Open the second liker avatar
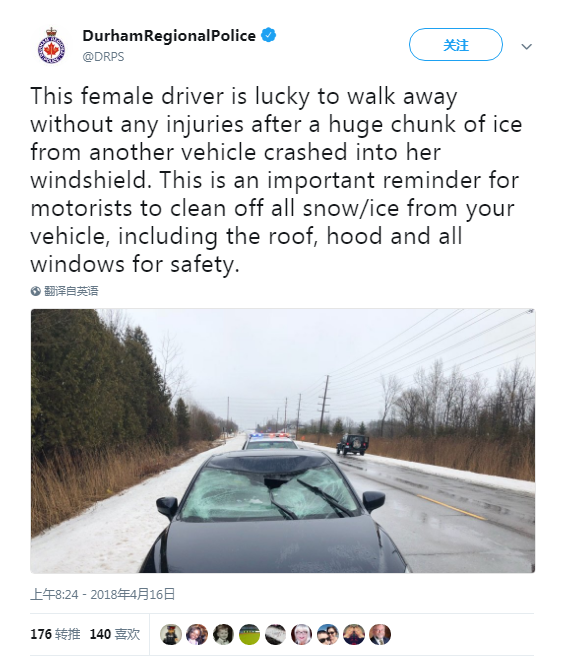563x663 pixels. (197, 634)
